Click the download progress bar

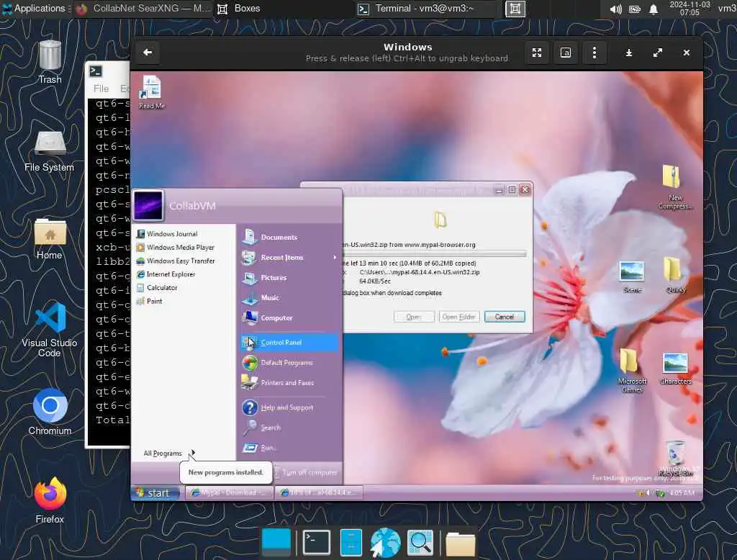(x=435, y=254)
